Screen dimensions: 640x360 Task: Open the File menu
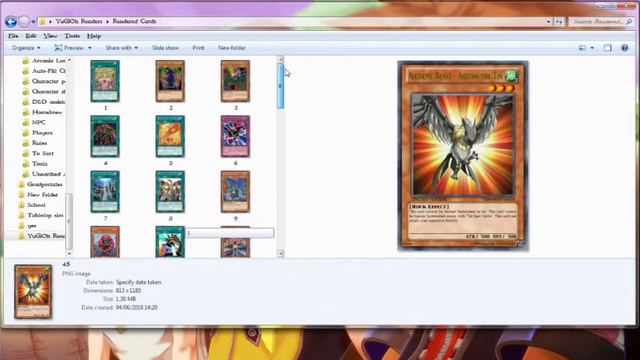pos(13,36)
